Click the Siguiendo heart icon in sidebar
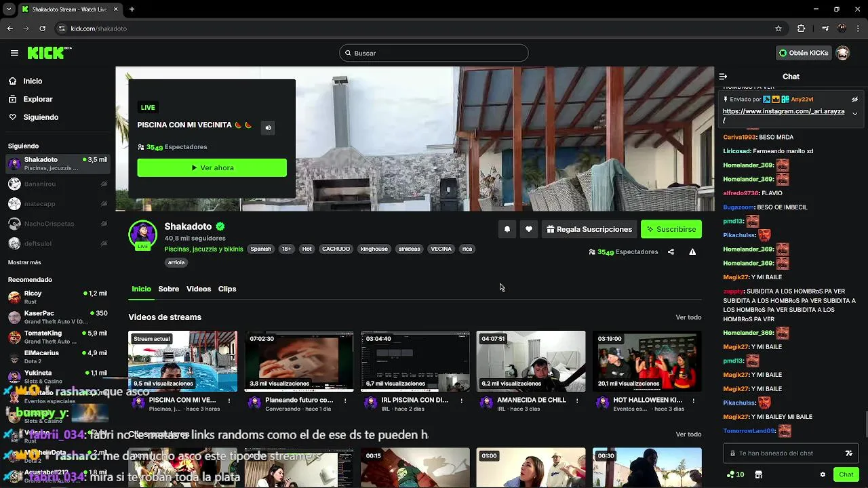This screenshot has width=868, height=488. [x=13, y=117]
